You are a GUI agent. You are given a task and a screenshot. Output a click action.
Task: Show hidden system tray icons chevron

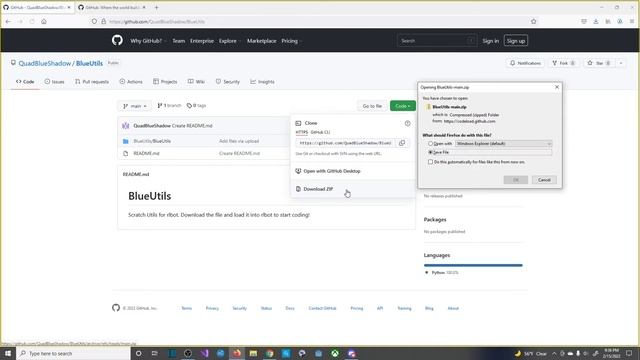(x=554, y=353)
